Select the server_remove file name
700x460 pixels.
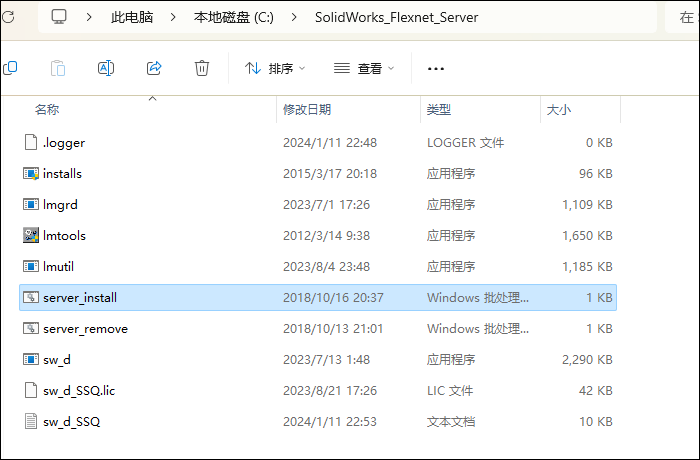click(x=86, y=329)
